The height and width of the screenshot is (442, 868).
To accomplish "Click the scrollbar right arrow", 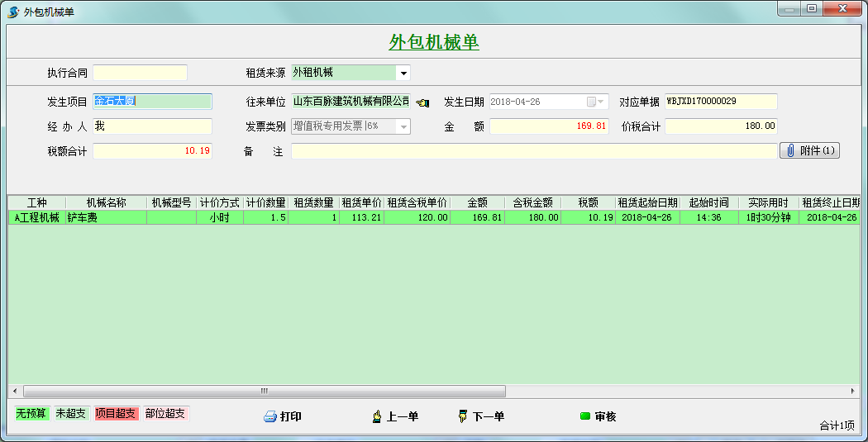I will click(x=853, y=391).
